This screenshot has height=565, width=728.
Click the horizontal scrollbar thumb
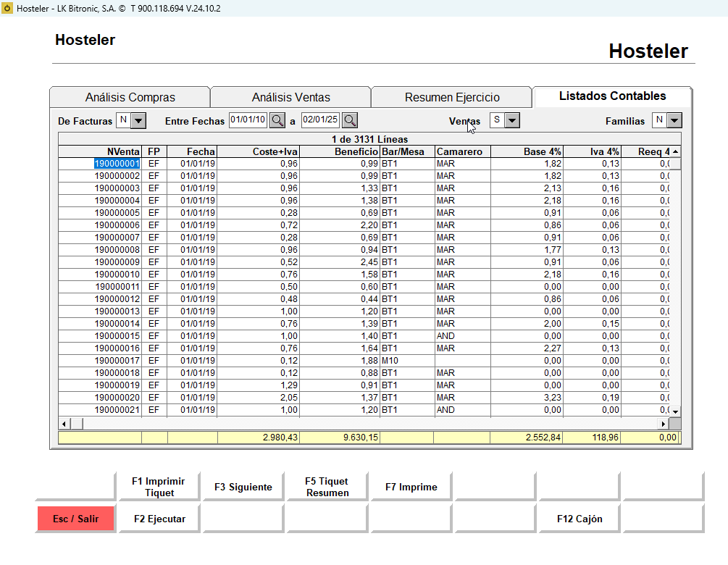click(x=77, y=424)
